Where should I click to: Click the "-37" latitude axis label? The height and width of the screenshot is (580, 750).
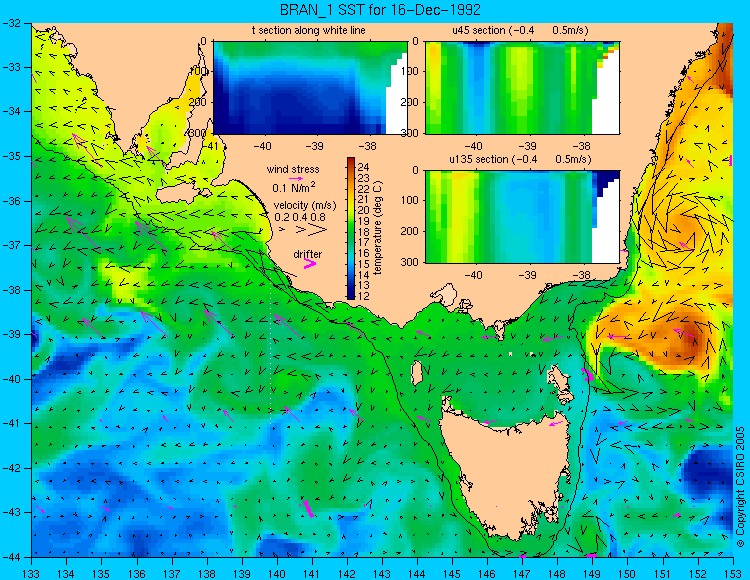pyautogui.click(x=11, y=245)
